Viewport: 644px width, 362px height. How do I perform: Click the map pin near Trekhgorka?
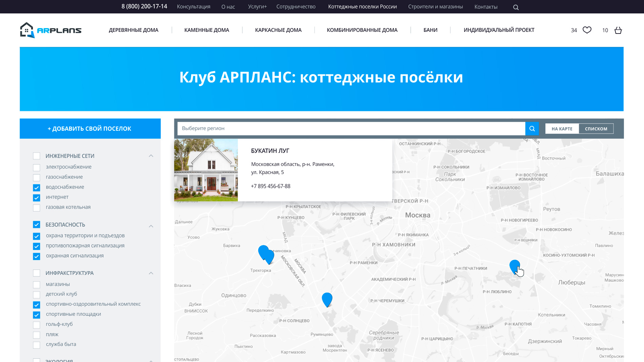coord(265,254)
